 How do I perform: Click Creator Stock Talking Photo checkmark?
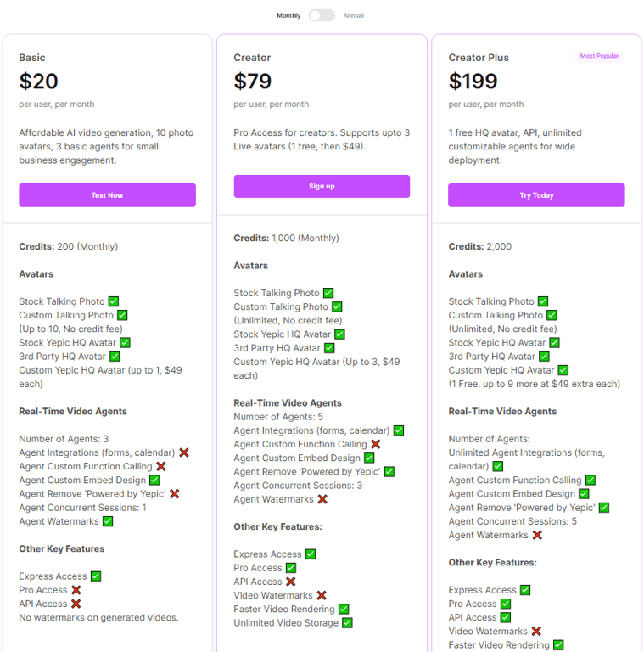coord(328,293)
